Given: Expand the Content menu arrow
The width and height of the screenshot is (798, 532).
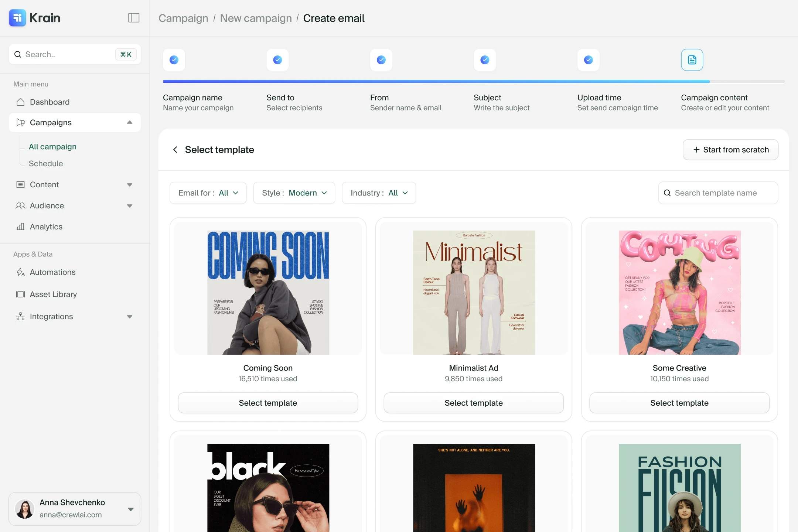Looking at the screenshot, I should click(x=130, y=185).
